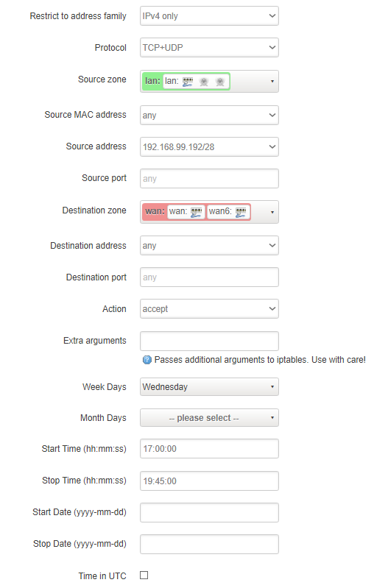The width and height of the screenshot is (388, 588).
Task: Open the Action accept dropdown
Action: [209, 308]
